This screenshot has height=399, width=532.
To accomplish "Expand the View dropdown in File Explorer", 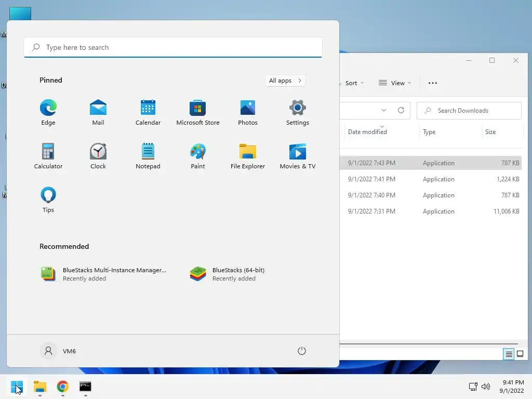I will click(395, 83).
